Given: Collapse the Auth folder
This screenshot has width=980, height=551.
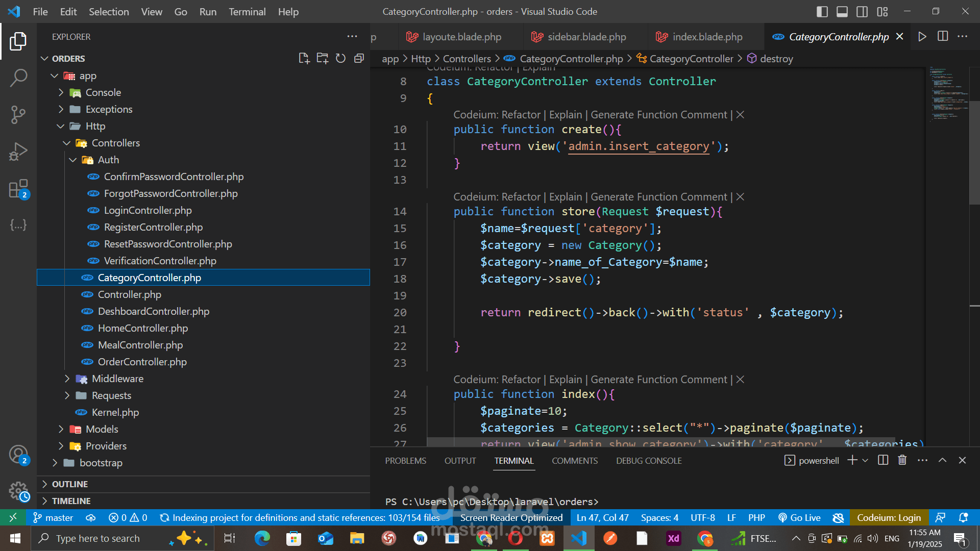Looking at the screenshot, I should pos(108,160).
